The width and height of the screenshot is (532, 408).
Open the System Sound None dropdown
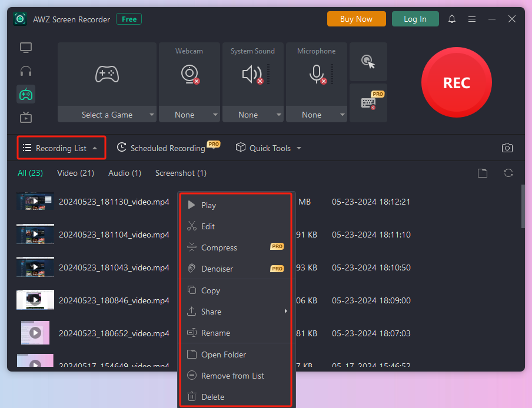click(253, 115)
